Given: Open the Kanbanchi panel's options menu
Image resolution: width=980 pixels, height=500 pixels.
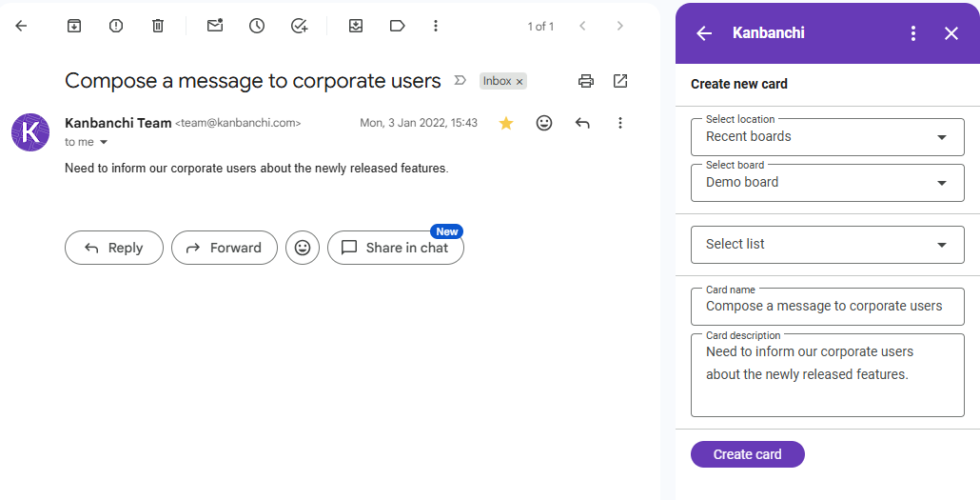Looking at the screenshot, I should (x=913, y=33).
